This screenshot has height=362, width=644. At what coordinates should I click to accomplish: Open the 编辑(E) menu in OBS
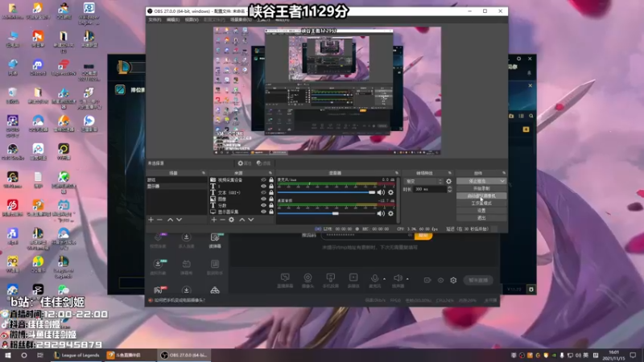pyautogui.click(x=173, y=19)
